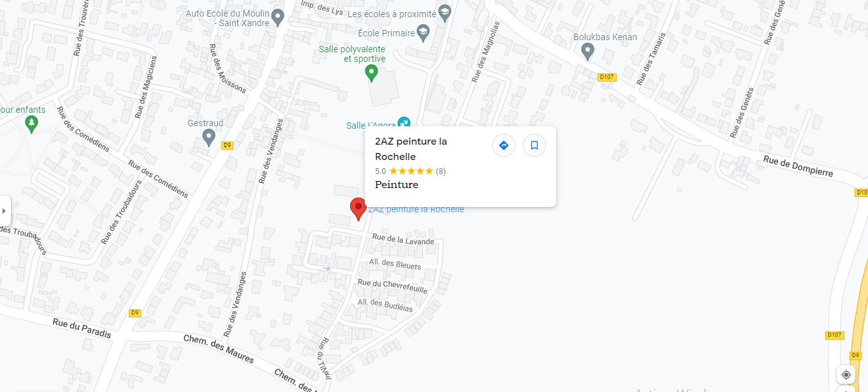Click the Salle L'Agora marker icon
The image size is (868, 392).
(x=403, y=122)
